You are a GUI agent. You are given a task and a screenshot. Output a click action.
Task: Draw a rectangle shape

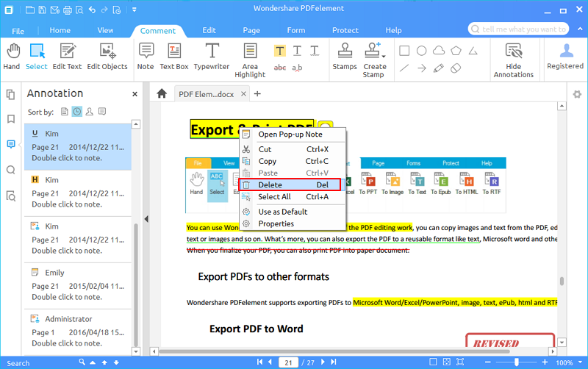click(404, 51)
